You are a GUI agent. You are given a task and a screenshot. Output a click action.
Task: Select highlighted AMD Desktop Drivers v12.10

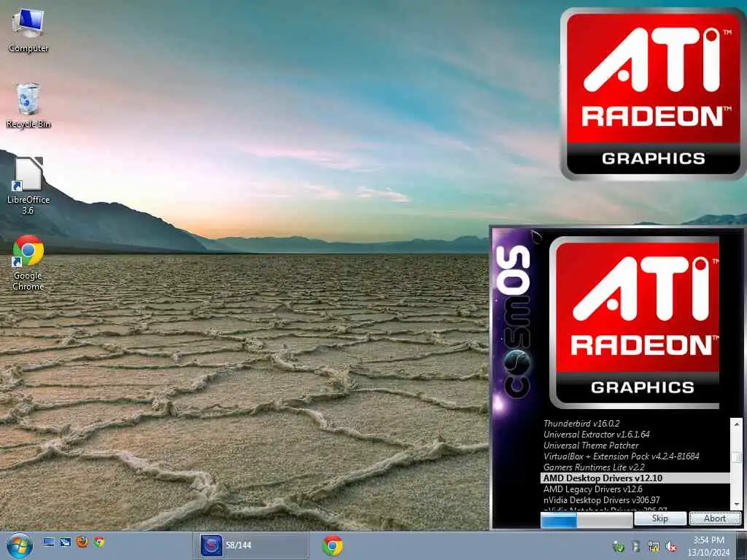click(x=635, y=478)
